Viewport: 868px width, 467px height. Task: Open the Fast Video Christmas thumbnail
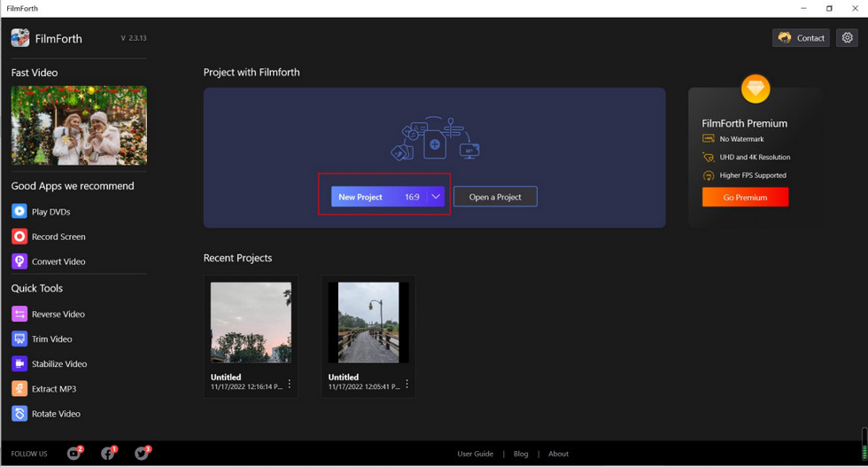click(79, 125)
